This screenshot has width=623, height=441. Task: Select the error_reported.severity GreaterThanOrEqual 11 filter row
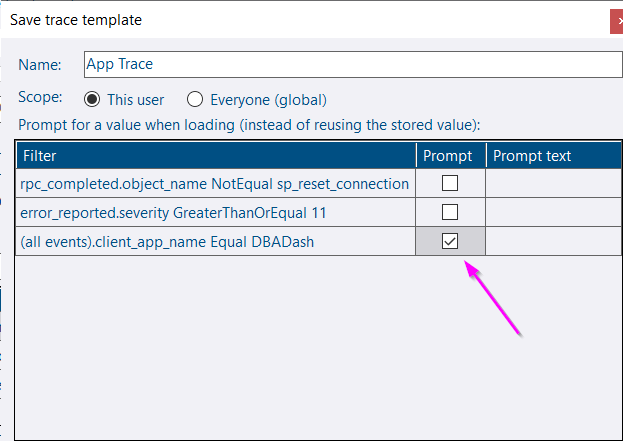[x=216, y=213]
